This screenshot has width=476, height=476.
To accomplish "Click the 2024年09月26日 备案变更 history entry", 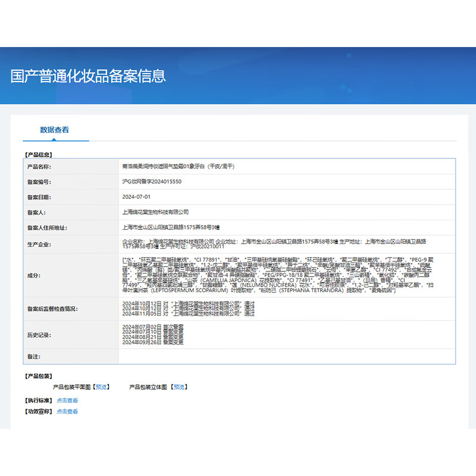I will 153,343.
